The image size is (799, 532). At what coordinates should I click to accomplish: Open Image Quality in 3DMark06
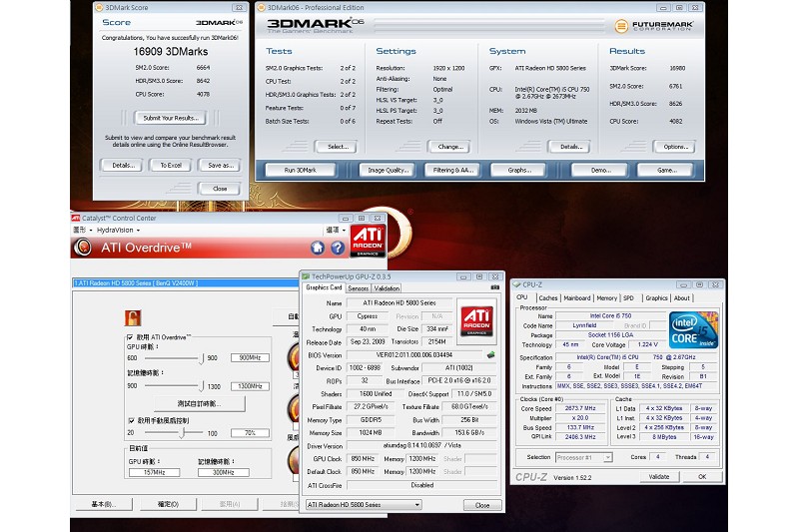click(x=388, y=170)
